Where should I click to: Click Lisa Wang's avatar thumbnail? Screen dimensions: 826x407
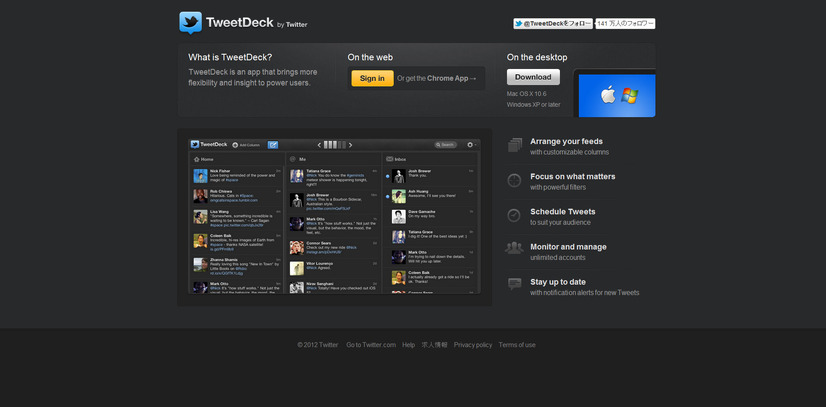pos(200,216)
